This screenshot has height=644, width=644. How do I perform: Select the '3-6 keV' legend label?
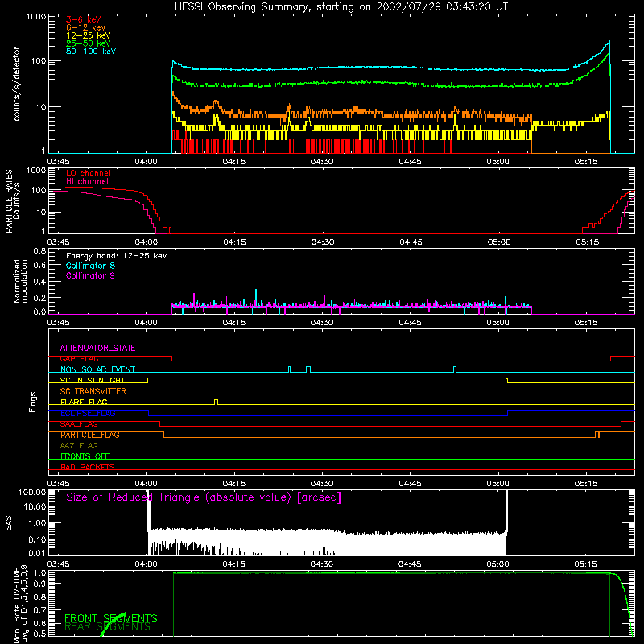pos(83,19)
